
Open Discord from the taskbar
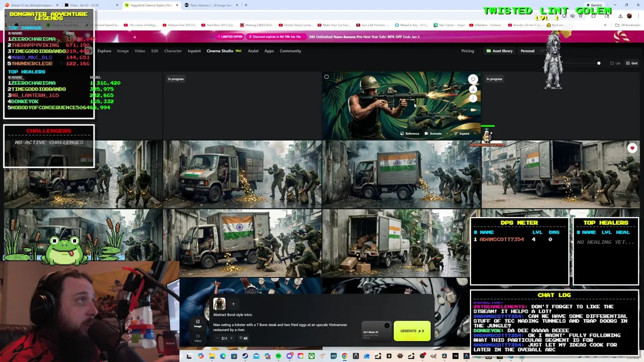pyautogui.click(x=289, y=356)
